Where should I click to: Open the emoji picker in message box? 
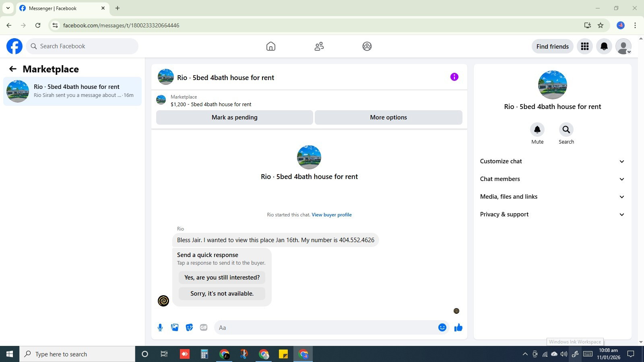(442, 327)
